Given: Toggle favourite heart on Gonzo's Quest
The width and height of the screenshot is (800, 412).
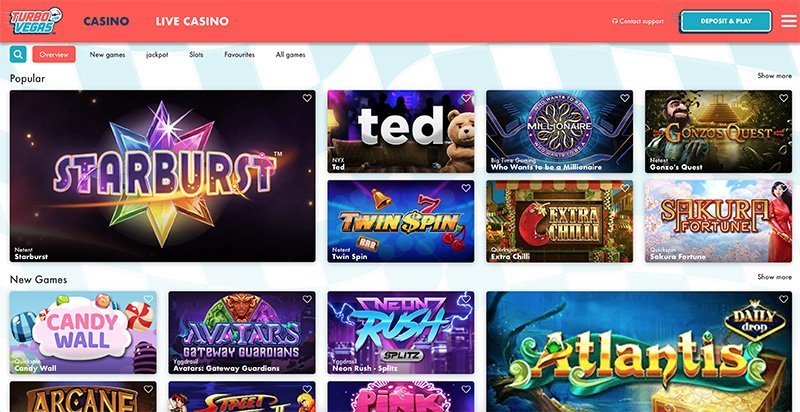Looking at the screenshot, I should pos(784,98).
